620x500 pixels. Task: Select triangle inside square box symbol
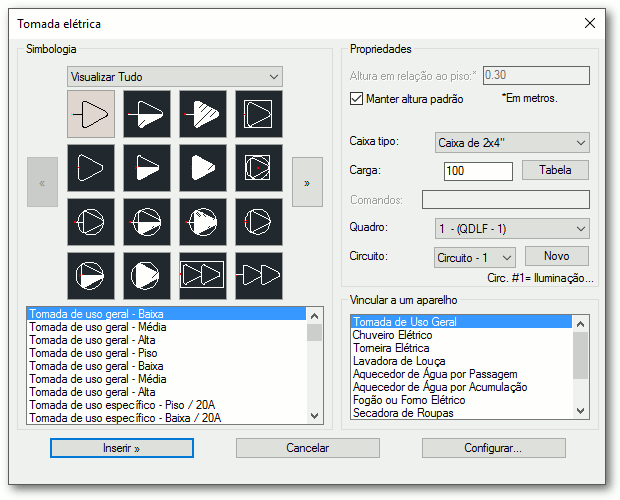(x=259, y=114)
